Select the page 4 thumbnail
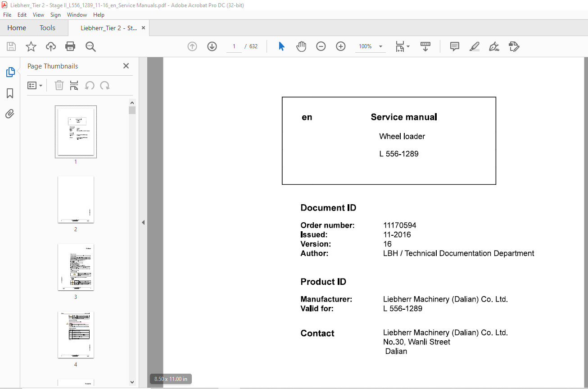Viewport: 588px width, 389px height. coord(76,334)
